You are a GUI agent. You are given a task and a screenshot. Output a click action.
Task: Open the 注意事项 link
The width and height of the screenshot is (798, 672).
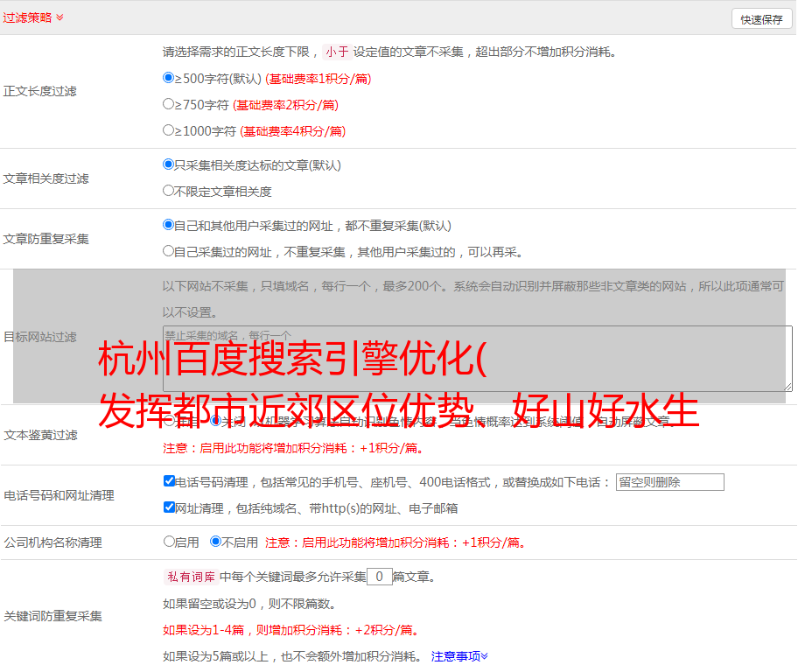459,656
